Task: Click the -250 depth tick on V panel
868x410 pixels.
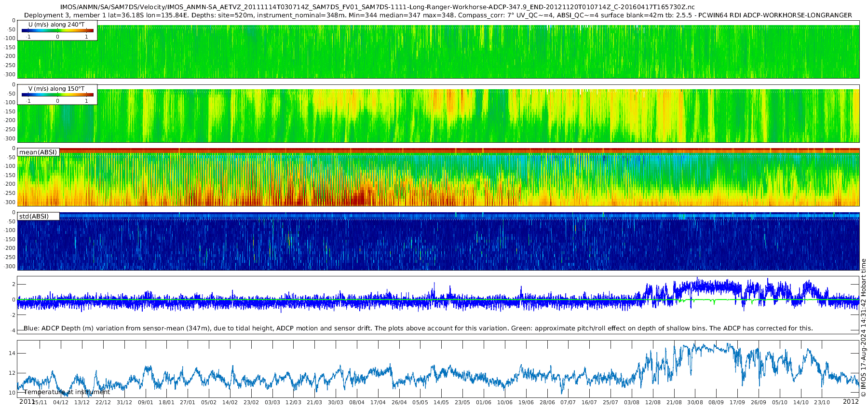Action: [10, 129]
